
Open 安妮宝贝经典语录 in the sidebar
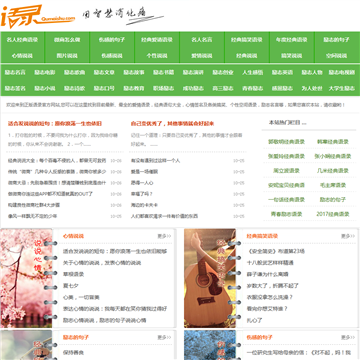click(x=286, y=185)
